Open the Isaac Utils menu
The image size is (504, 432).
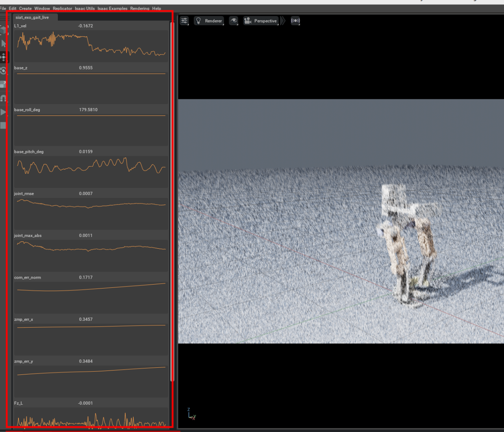click(85, 8)
